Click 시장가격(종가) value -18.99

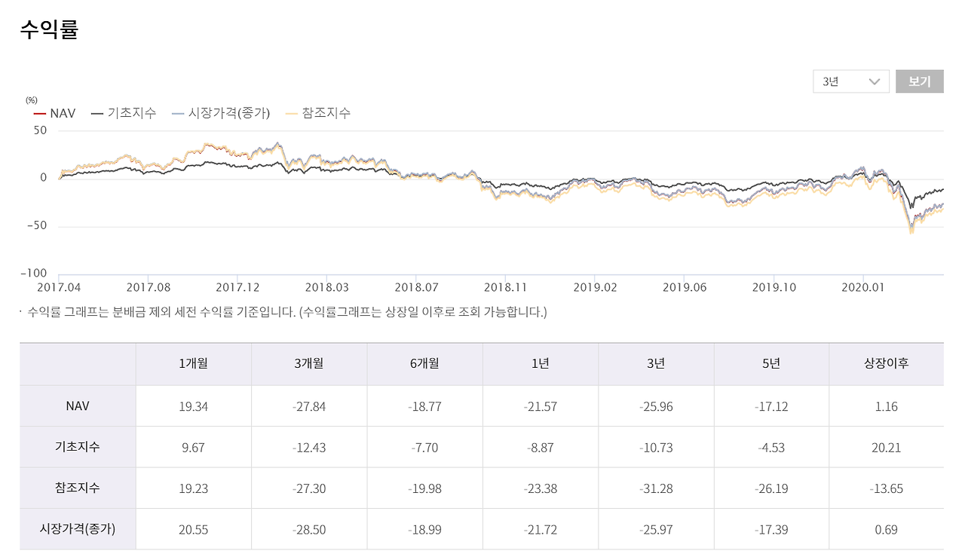tap(425, 530)
